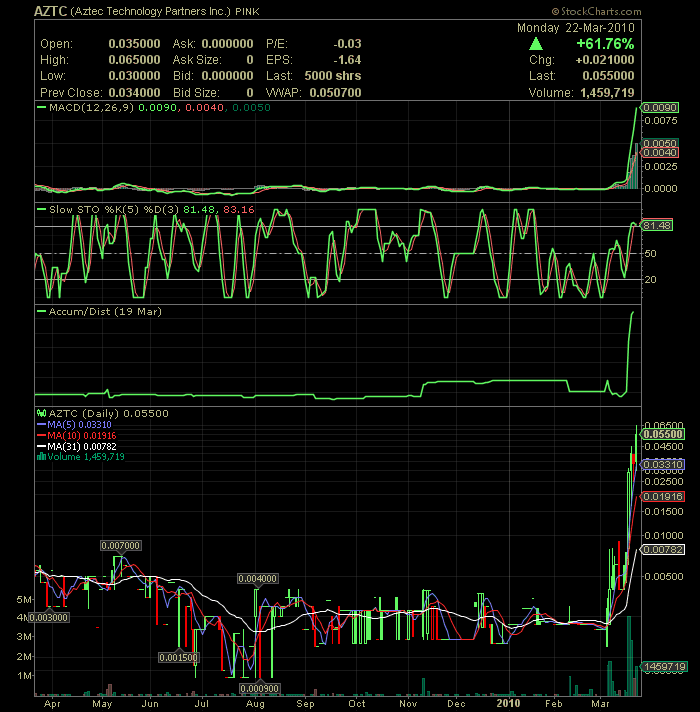Click the 1459719 volume axis tag
The width and height of the screenshot is (700, 712).
tap(665, 667)
